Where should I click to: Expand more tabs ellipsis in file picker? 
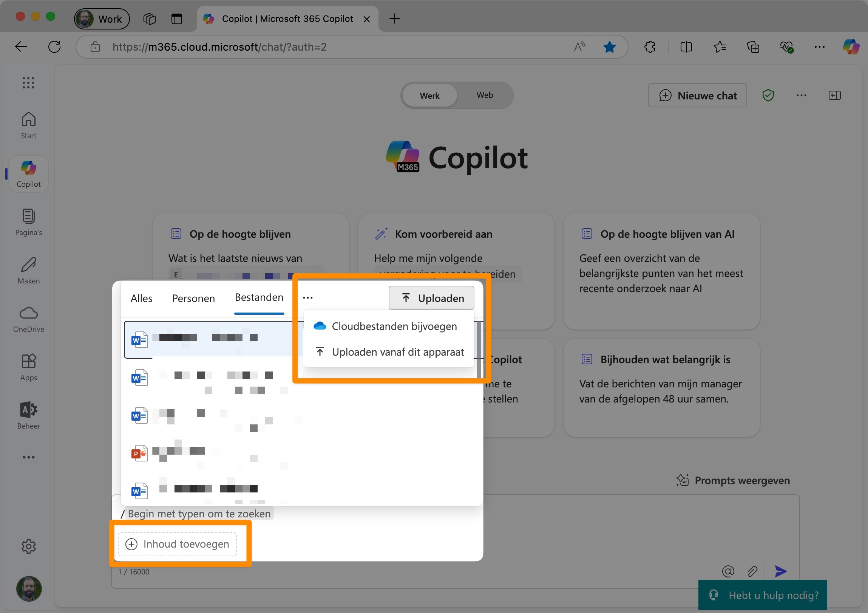pos(308,298)
